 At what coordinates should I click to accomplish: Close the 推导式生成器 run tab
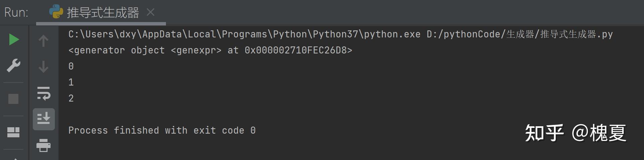tap(151, 12)
